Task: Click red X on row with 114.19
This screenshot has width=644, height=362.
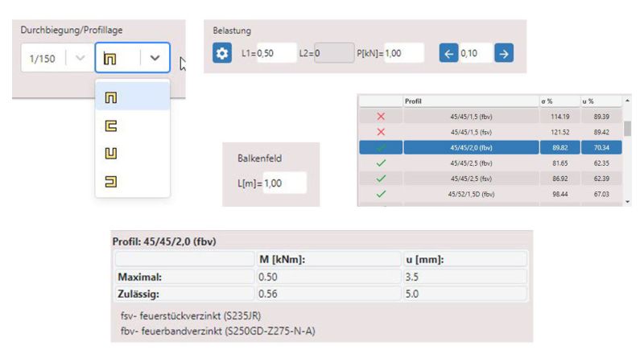Action: [381, 117]
